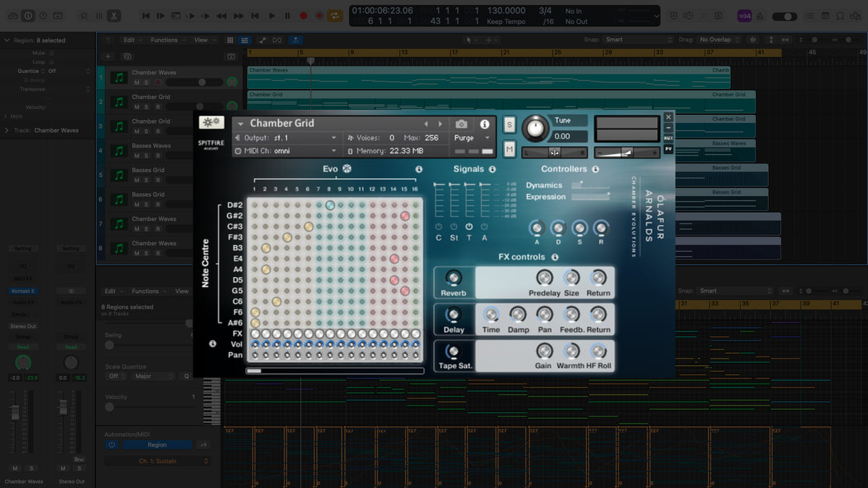Click the Region button under Automation/MIDI
The width and height of the screenshot is (868, 488).
157,445
